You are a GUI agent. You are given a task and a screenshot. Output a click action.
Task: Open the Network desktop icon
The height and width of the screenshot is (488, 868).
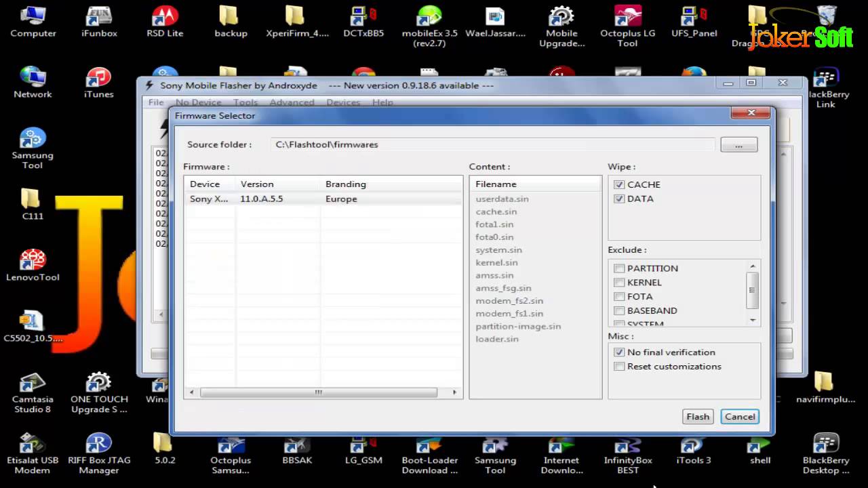pos(33,83)
